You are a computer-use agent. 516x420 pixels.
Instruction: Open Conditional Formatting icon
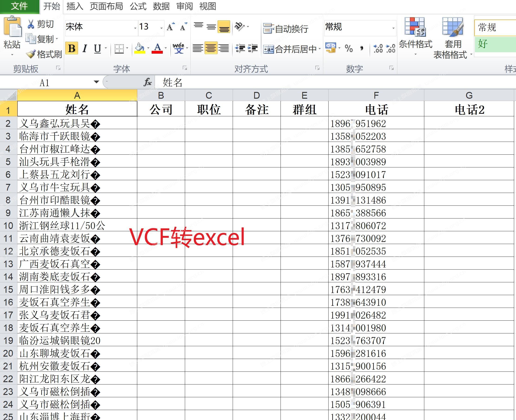pos(415,27)
